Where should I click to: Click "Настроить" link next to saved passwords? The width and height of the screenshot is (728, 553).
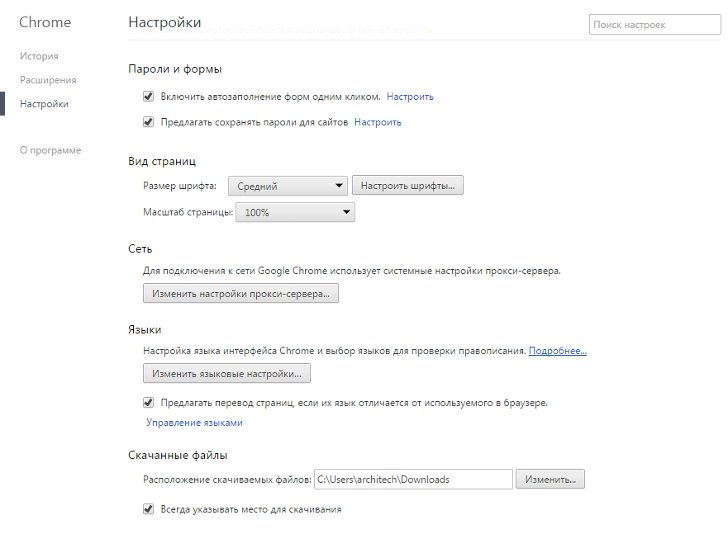pyautogui.click(x=377, y=122)
